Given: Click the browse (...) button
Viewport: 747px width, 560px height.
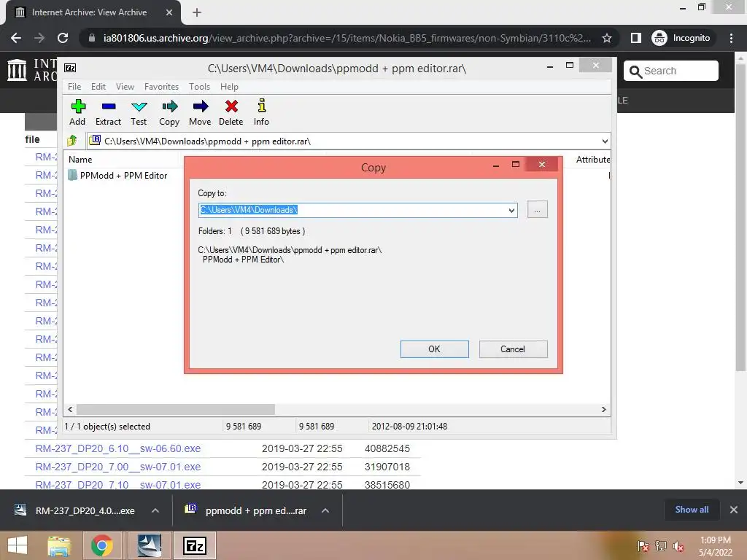Looking at the screenshot, I should pos(538,210).
